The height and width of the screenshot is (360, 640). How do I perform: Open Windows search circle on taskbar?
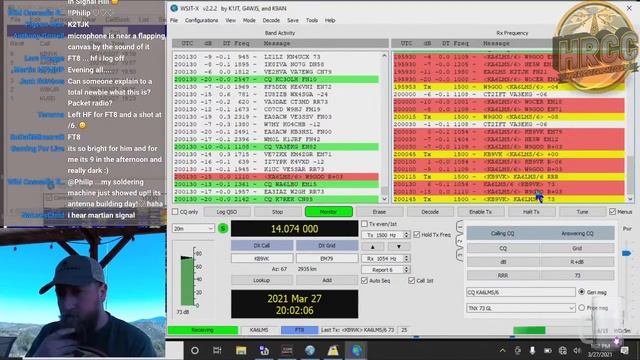pyautogui.click(x=195, y=350)
